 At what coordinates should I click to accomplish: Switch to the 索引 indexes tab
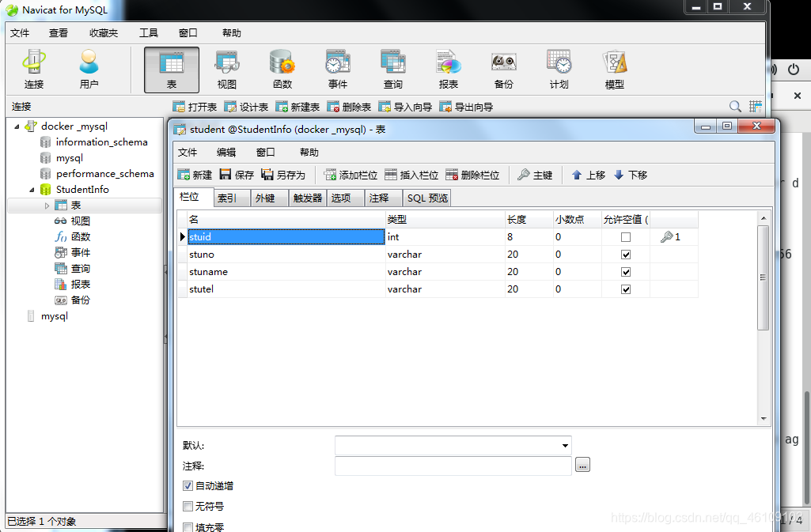coord(232,198)
